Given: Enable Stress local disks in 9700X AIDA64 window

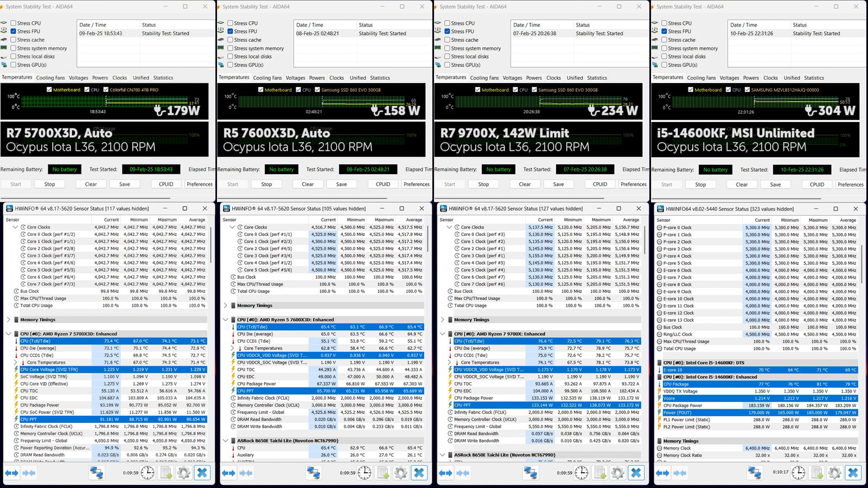Looking at the screenshot, I should pos(447,56).
